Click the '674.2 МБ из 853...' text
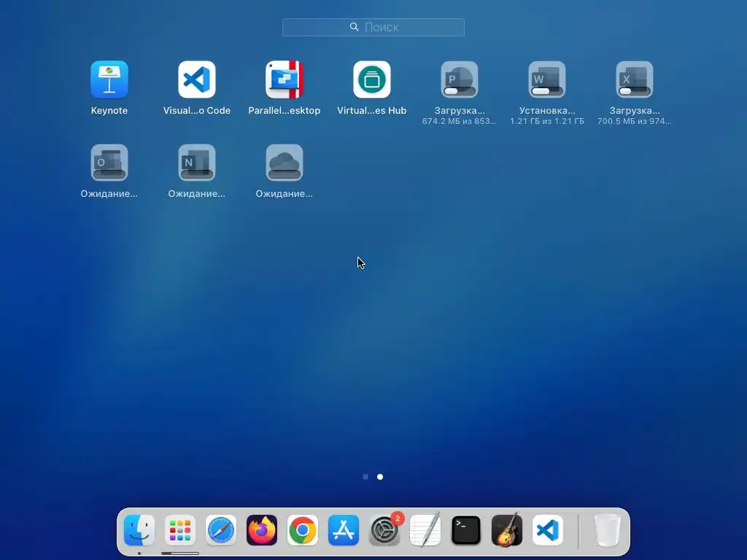Image resolution: width=747 pixels, height=560 pixels. pyautogui.click(x=460, y=122)
